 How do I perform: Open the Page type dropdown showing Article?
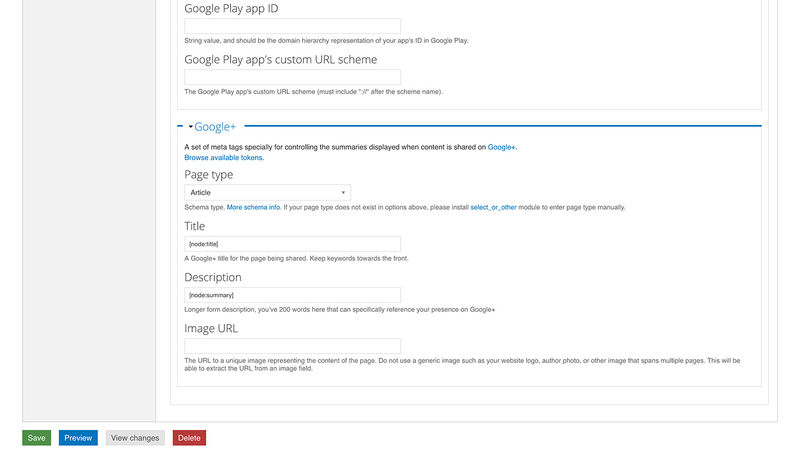pyautogui.click(x=267, y=192)
